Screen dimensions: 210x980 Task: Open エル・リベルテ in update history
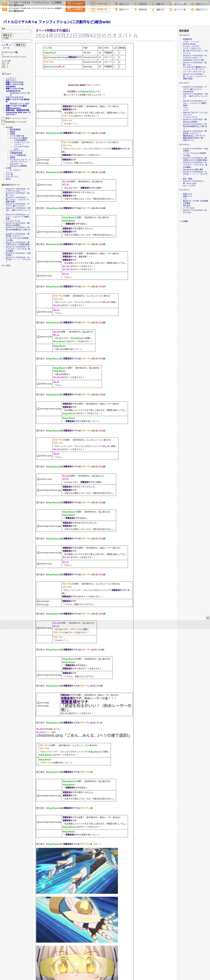[189, 186]
